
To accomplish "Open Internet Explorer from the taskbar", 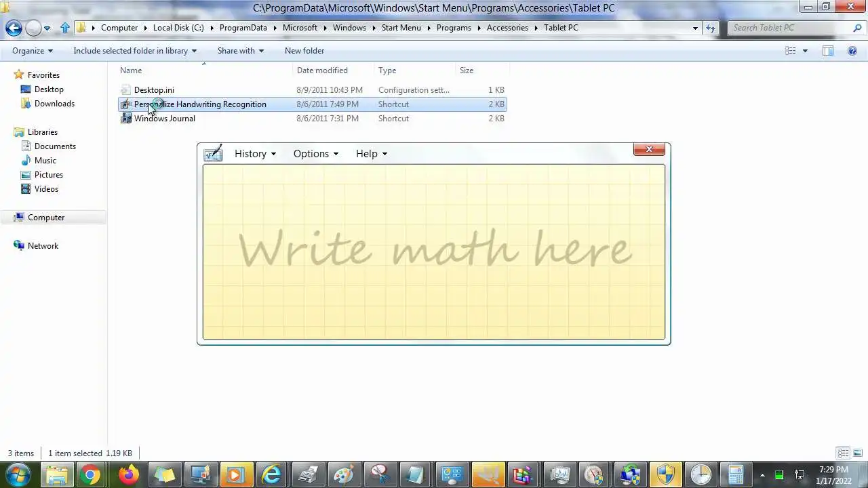I will [271, 474].
